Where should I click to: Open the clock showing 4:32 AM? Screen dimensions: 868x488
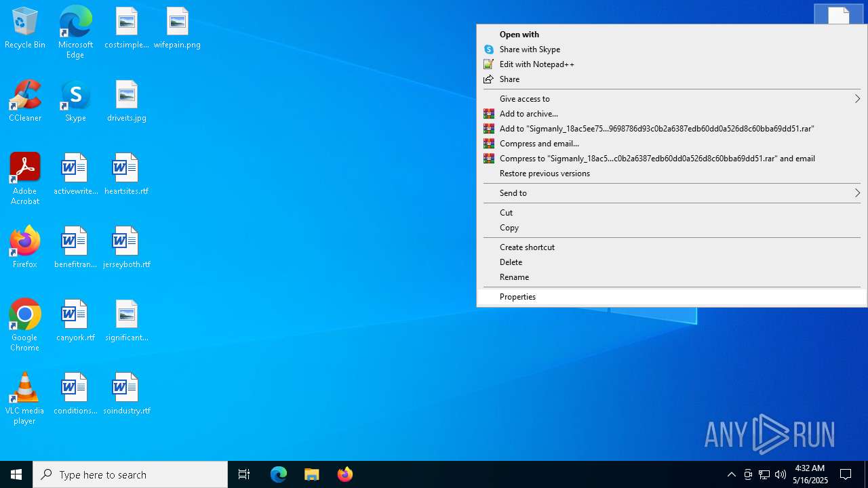coord(810,474)
